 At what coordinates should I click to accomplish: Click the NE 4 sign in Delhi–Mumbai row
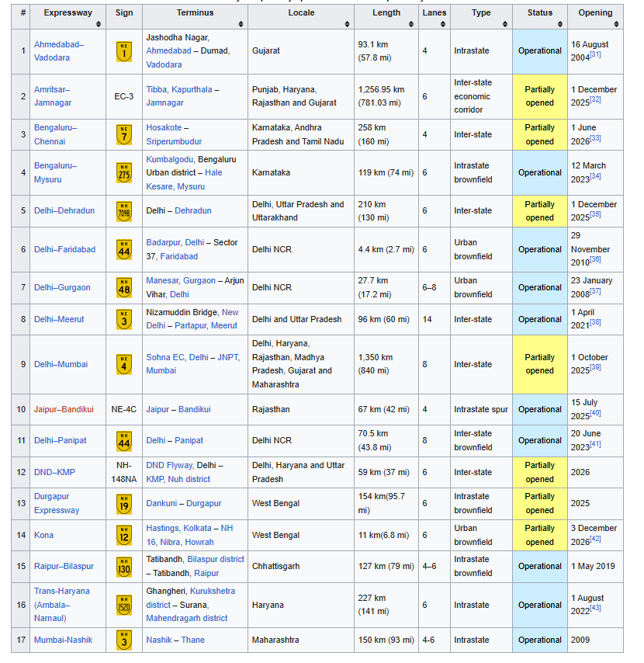coord(124,364)
